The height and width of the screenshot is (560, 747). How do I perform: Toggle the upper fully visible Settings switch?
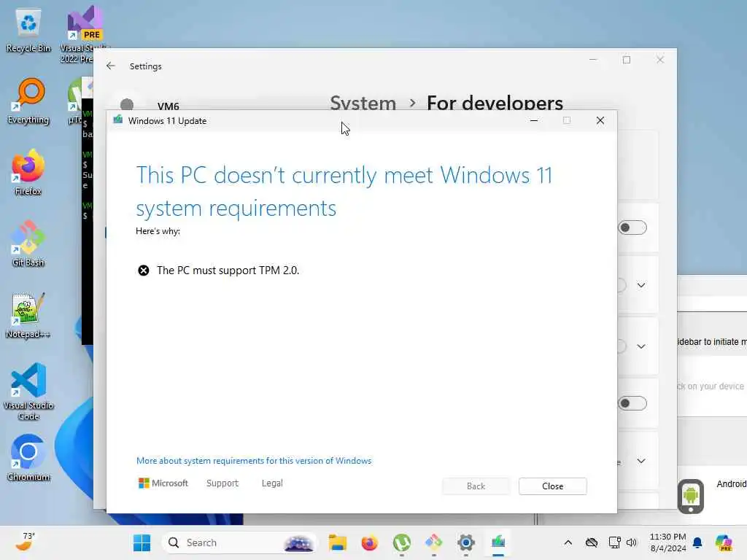(632, 227)
